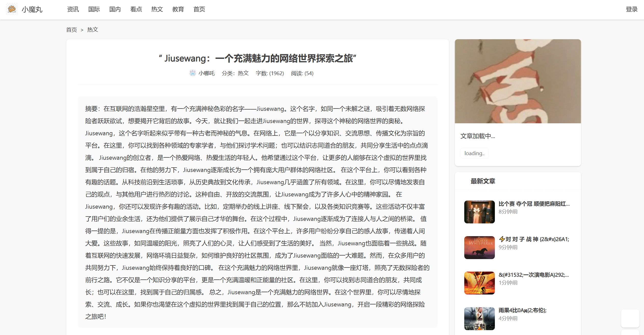This screenshot has height=335, width=644.
Task: Click 首页 in the top navigation bar
Action: [199, 9]
